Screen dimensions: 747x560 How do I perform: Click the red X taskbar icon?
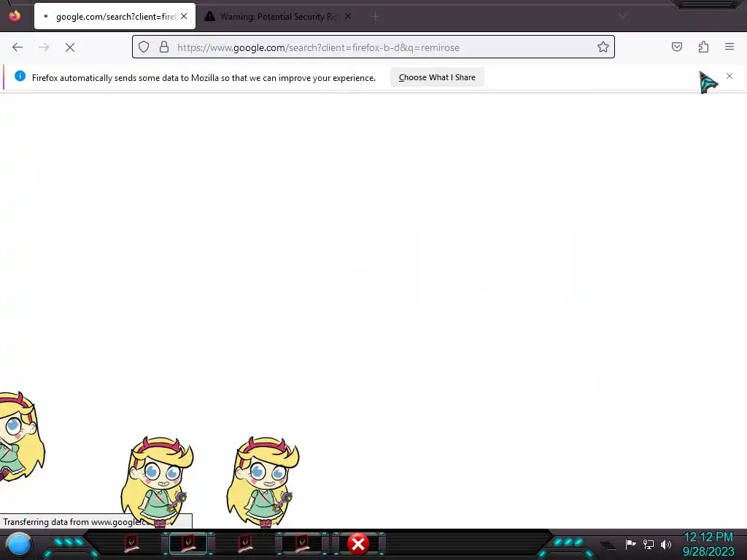(358, 544)
